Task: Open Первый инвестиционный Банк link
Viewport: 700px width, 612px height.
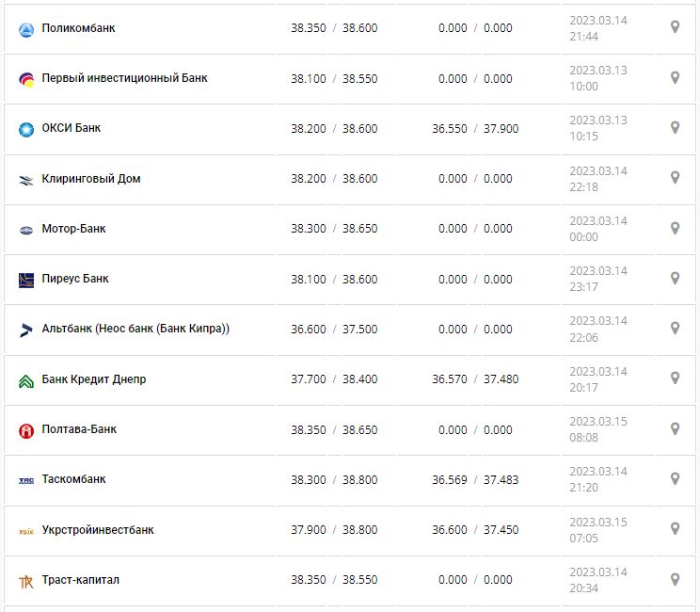Action: pyautogui.click(x=124, y=78)
